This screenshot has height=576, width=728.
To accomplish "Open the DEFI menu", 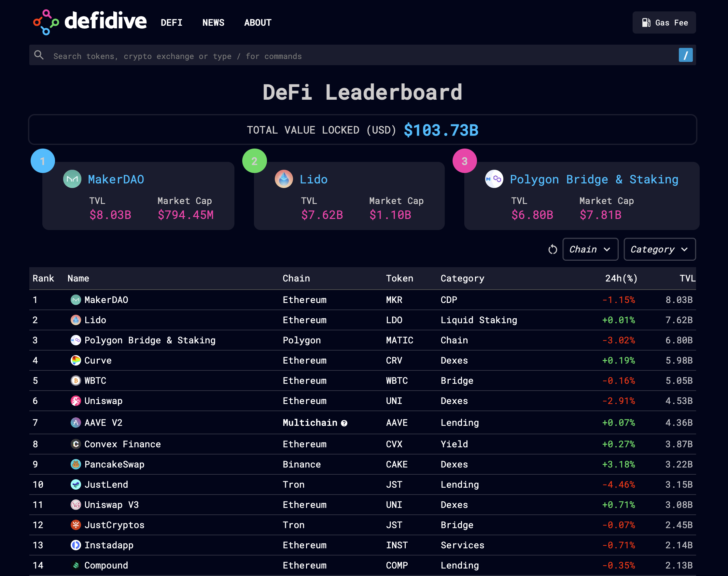I will coord(172,22).
